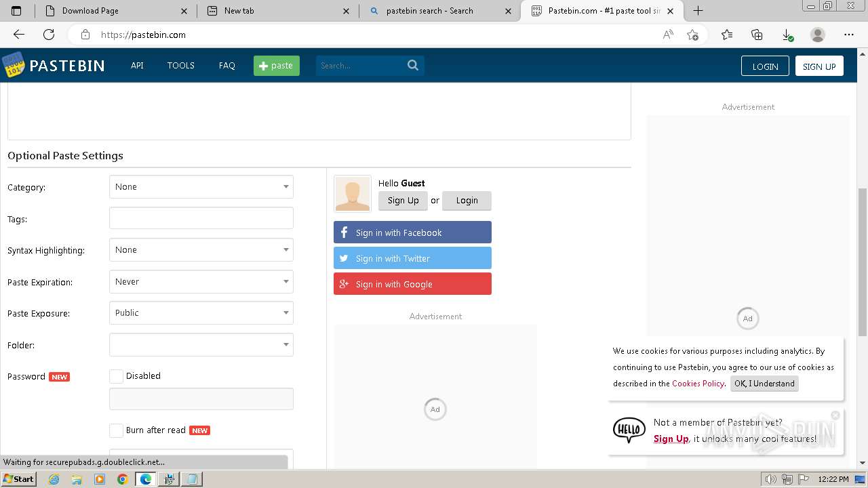
Task: Click the Edge icon in the taskbar
Action: (x=146, y=479)
